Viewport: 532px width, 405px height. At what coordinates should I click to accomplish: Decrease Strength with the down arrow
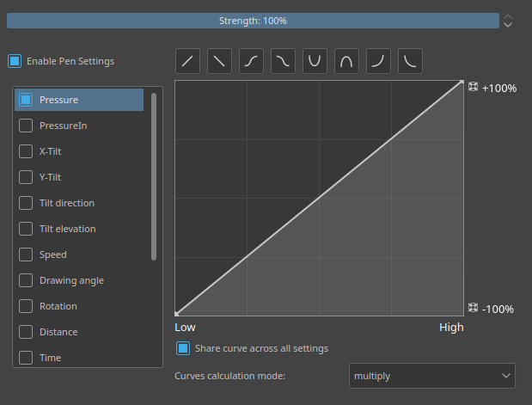pyautogui.click(x=508, y=24)
